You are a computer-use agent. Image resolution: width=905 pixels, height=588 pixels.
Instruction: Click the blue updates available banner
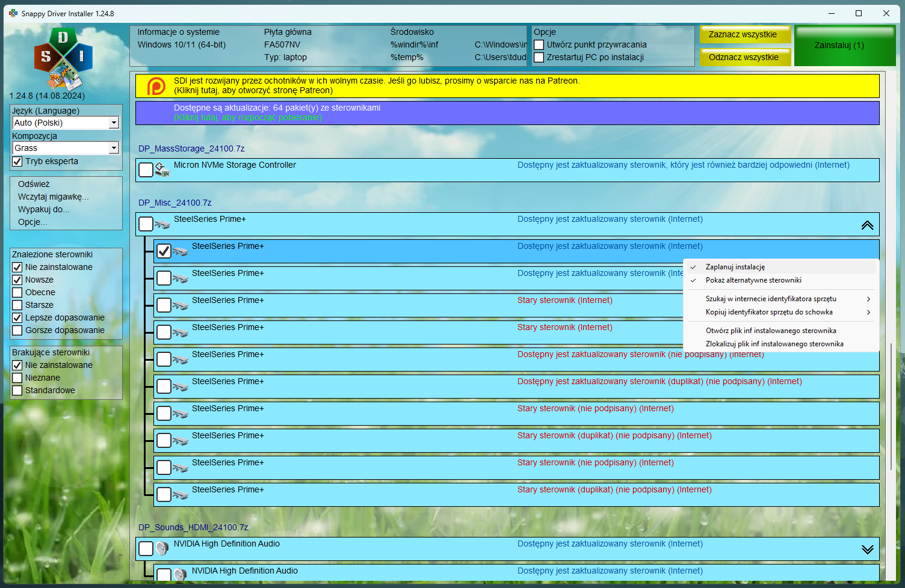click(507, 113)
